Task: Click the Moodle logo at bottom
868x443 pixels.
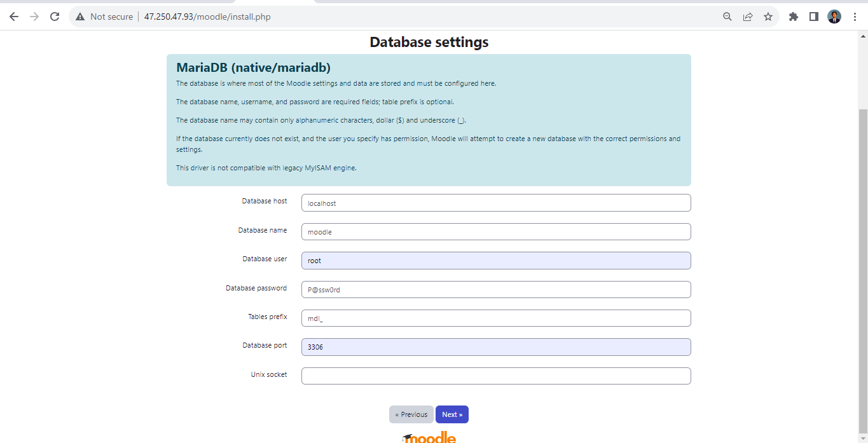Action: pyautogui.click(x=429, y=437)
